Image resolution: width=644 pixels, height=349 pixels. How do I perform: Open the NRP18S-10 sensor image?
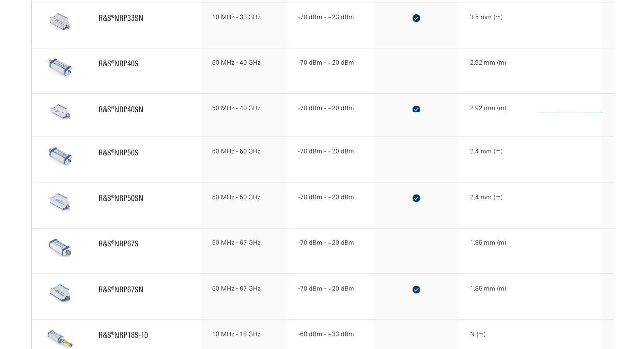pos(60,338)
